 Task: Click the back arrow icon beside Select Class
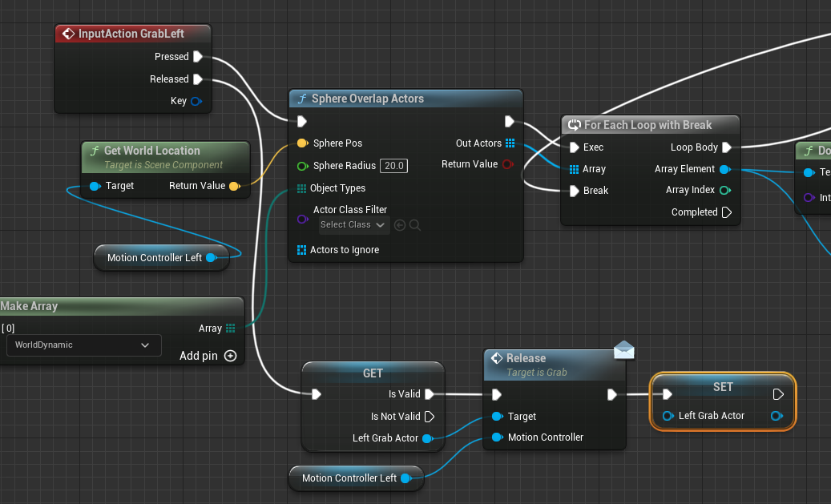tap(400, 225)
